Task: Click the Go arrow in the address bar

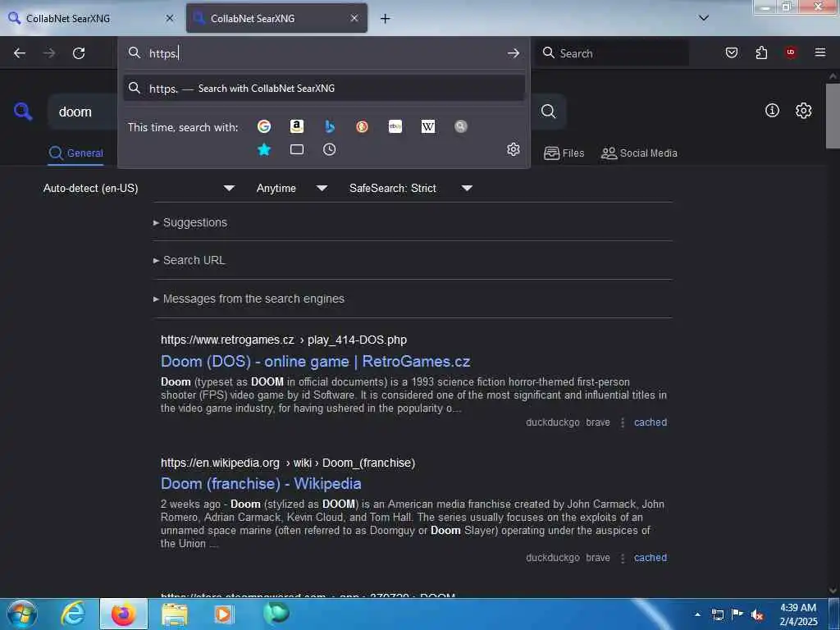Action: coord(514,53)
